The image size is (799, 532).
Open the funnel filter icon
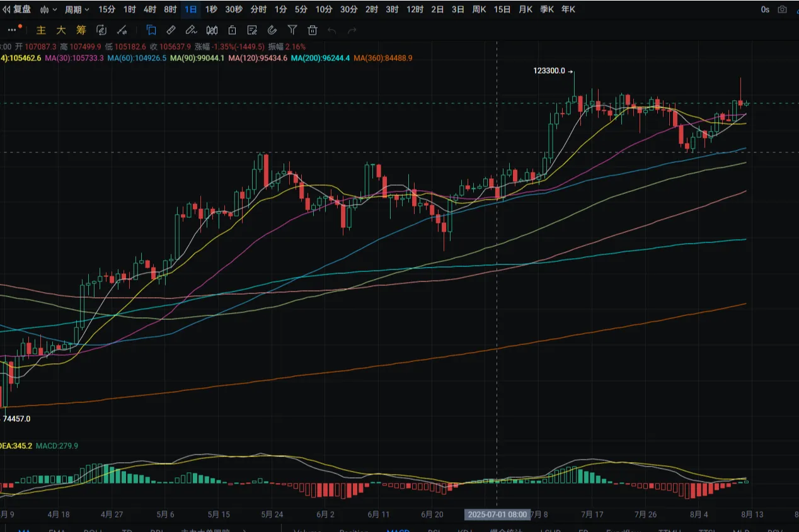(x=292, y=30)
